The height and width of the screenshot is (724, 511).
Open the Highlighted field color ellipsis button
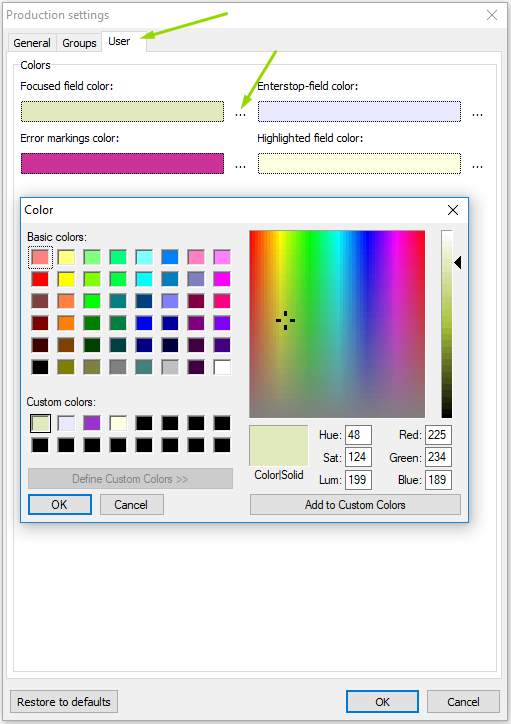pyautogui.click(x=477, y=165)
